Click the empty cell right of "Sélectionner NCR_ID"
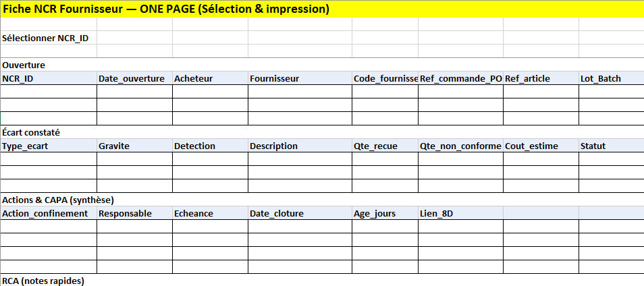Screen dimensions: 644x286 point(134,38)
